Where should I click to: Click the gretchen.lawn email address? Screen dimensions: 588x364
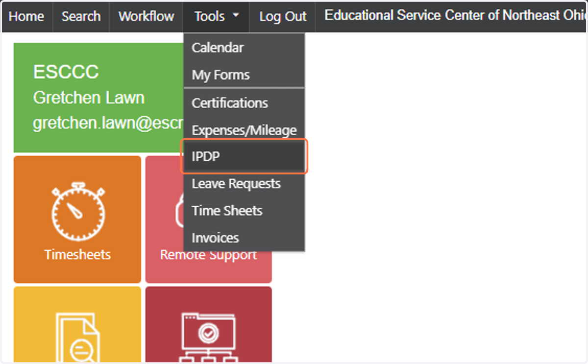pyautogui.click(x=108, y=123)
